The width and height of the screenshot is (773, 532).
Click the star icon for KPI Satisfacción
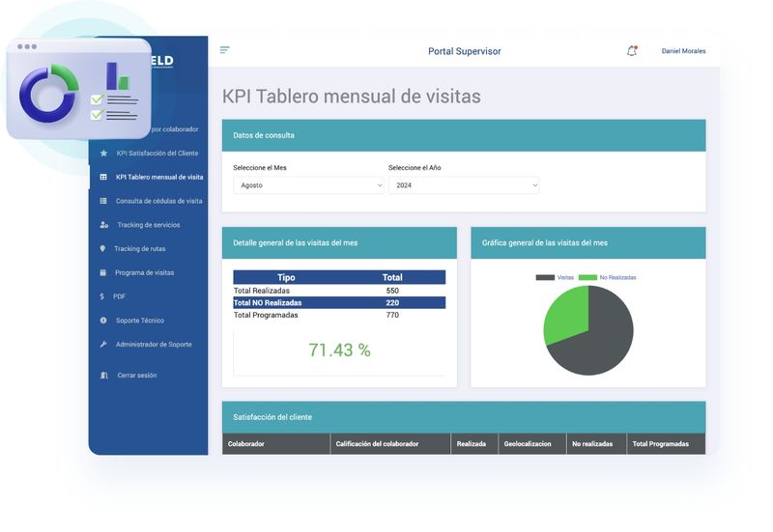(103, 154)
